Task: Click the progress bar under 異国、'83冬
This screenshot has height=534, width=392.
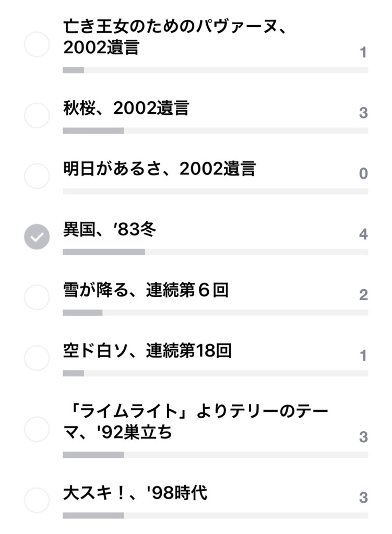Action: tap(215, 252)
